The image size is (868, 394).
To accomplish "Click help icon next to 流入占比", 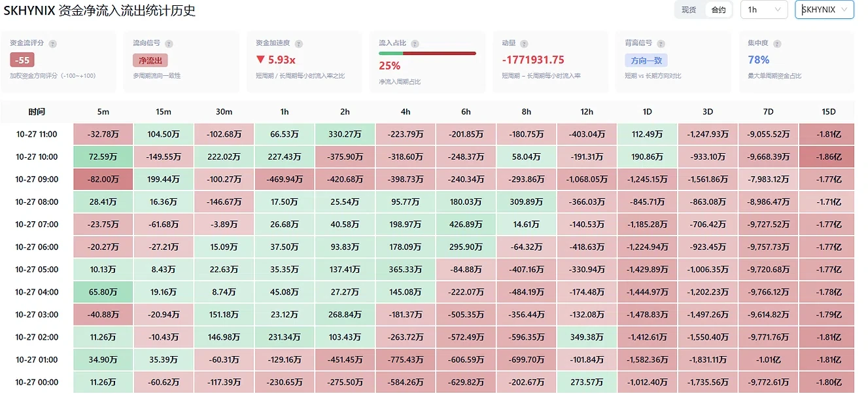I will 415,43.
